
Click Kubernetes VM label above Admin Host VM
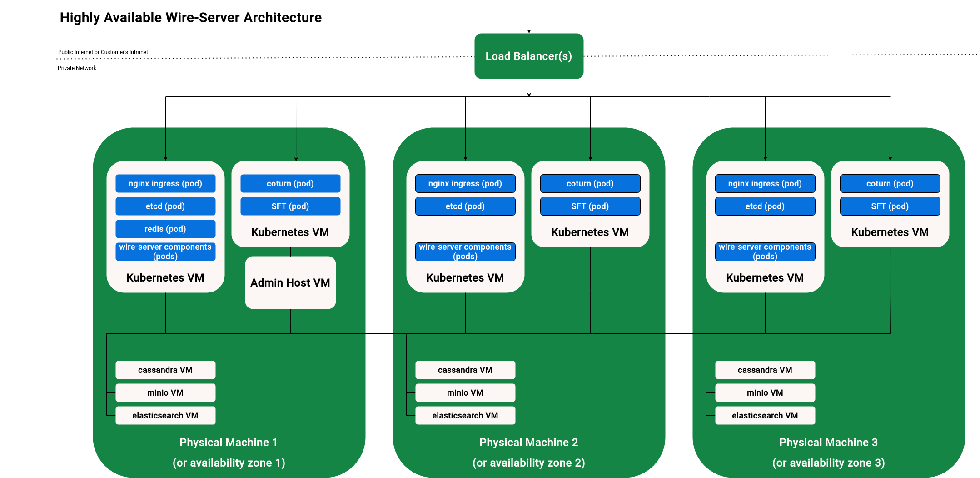click(x=290, y=232)
